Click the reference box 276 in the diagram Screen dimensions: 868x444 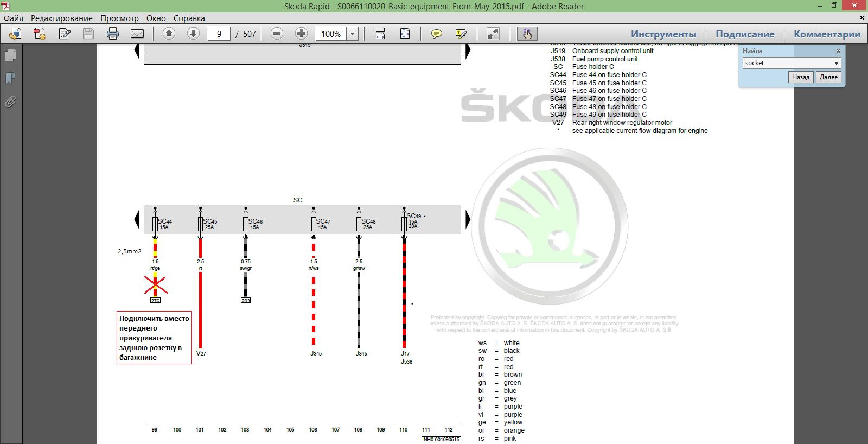click(155, 300)
